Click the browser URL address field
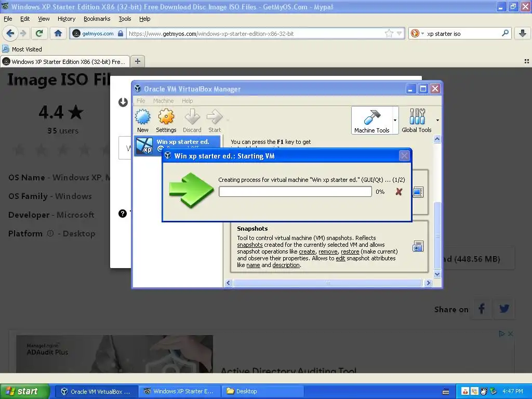 tap(256, 33)
